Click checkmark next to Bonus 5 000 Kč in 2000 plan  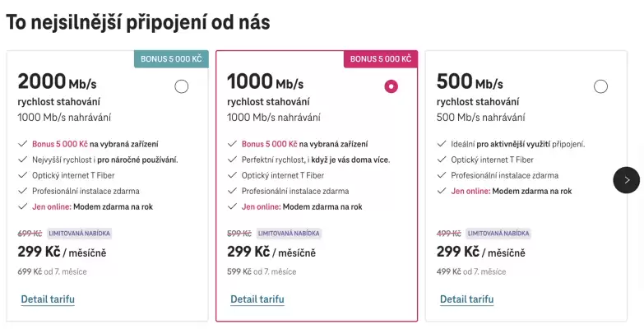(21, 144)
